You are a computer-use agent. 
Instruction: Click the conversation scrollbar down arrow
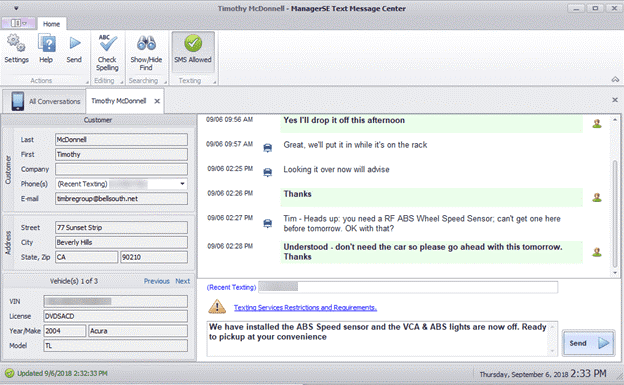[x=615, y=273]
